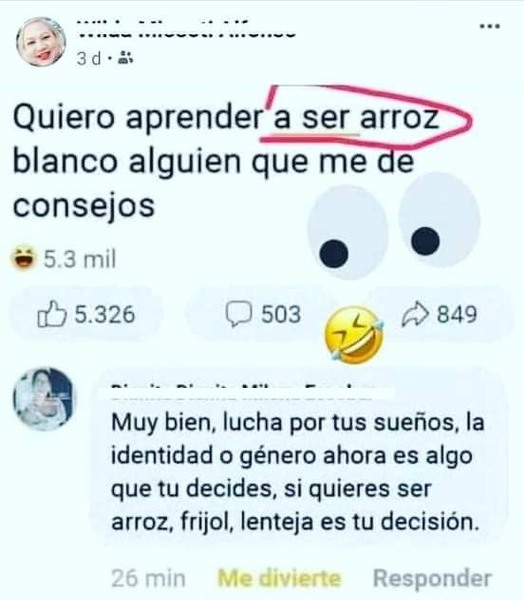Click the laughing reaction icon beside 5.3 mil
The height and width of the screenshot is (600, 524).
24,259
